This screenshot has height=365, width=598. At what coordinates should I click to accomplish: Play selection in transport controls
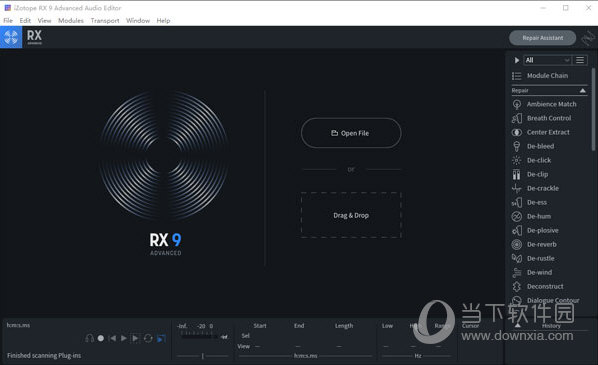click(x=135, y=338)
